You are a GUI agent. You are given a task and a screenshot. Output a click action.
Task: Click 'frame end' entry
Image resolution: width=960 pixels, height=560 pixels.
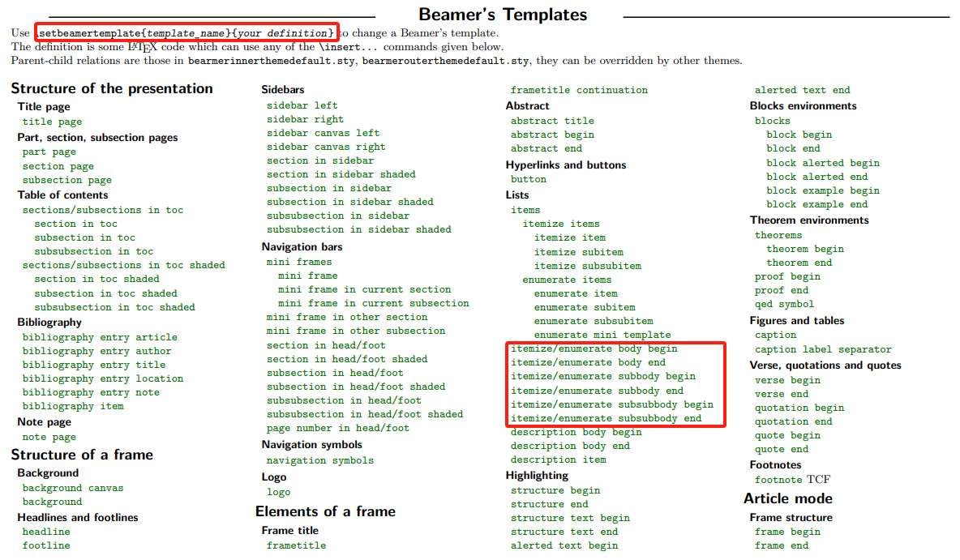(782, 545)
